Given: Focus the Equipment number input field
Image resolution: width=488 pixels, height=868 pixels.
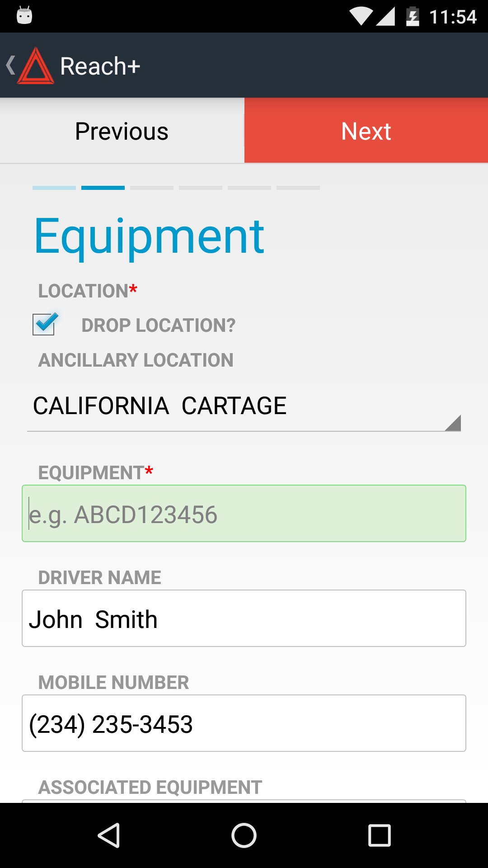Looking at the screenshot, I should pos(244,514).
